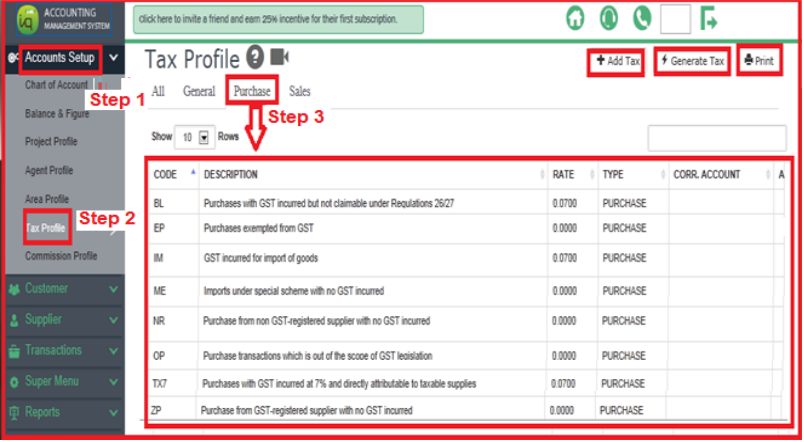Image resolution: width=804 pixels, height=442 pixels.
Task: Click the green phone contact icon
Action: click(641, 19)
